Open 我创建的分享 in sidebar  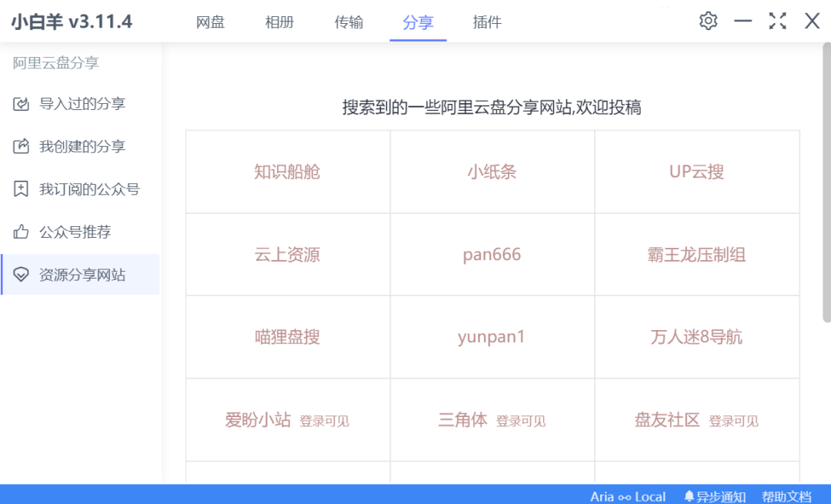(81, 146)
